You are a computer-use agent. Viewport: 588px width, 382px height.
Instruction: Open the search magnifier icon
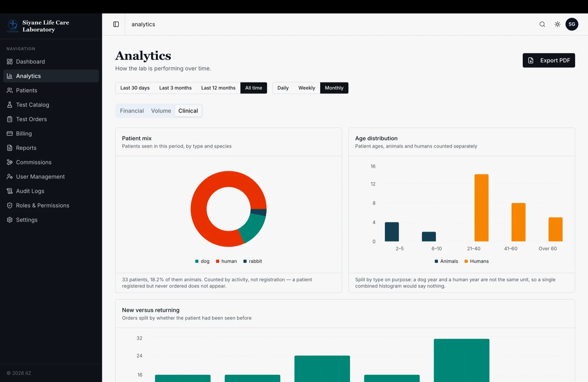[x=542, y=24]
